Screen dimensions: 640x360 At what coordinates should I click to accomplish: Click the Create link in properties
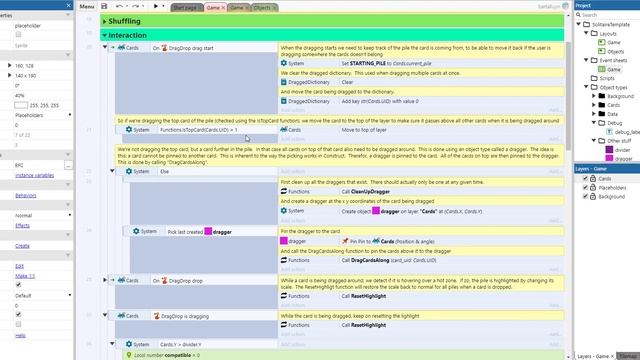pyautogui.click(x=22, y=246)
